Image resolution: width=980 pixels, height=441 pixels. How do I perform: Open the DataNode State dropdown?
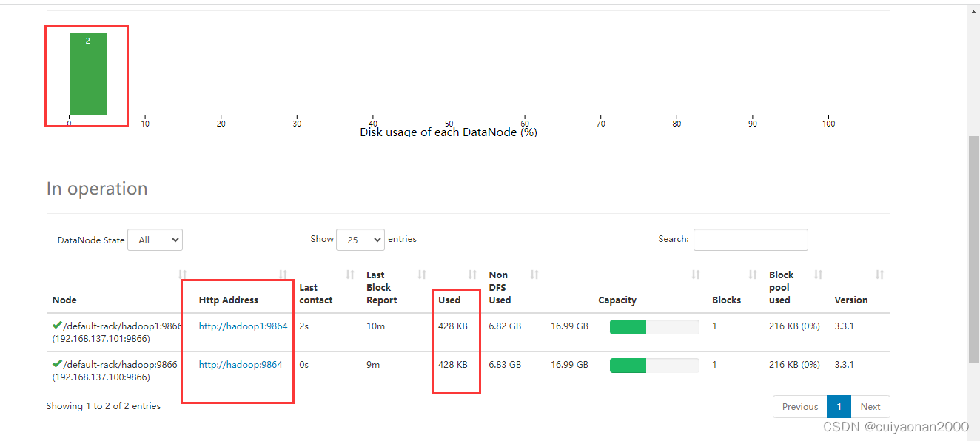coord(155,240)
